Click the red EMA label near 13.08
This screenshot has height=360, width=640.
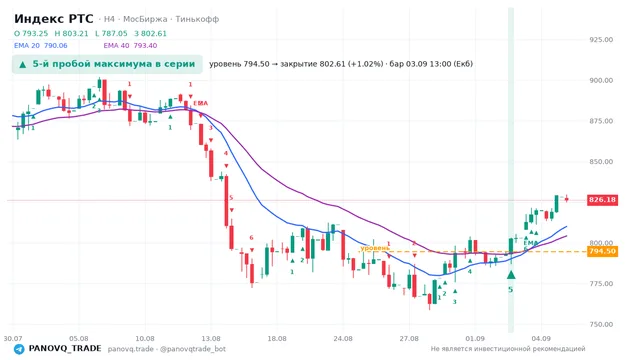[x=200, y=103]
